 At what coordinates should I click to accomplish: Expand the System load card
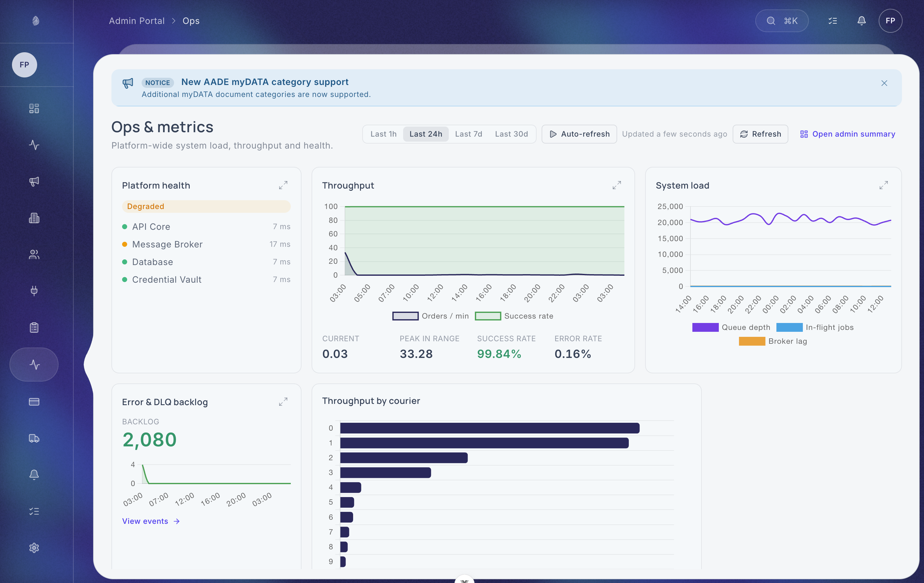[883, 185]
